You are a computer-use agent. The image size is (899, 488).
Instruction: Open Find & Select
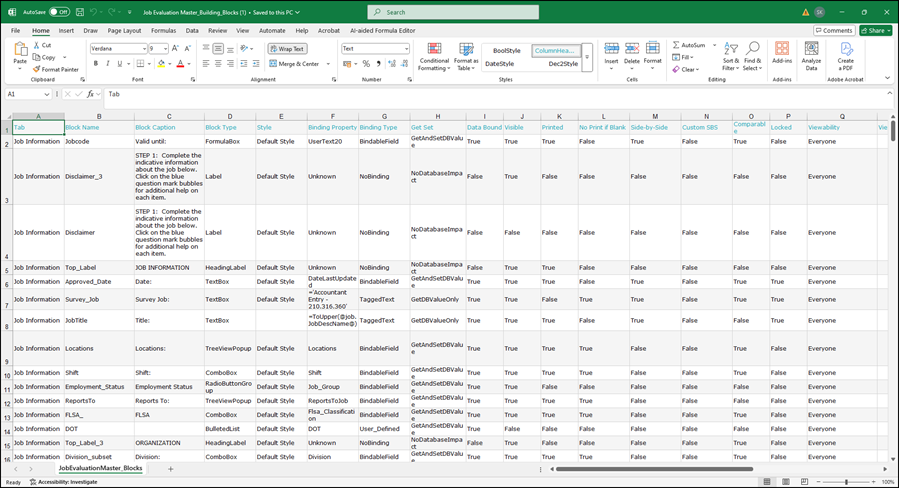pyautogui.click(x=753, y=56)
